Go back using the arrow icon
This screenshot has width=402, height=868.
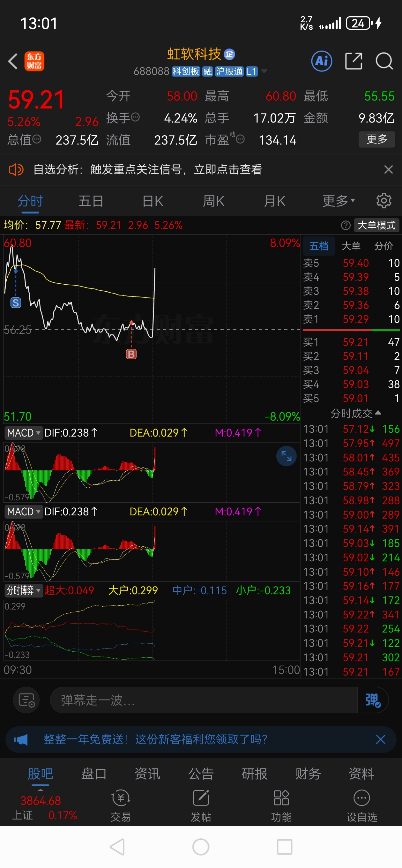pyautogui.click(x=13, y=61)
